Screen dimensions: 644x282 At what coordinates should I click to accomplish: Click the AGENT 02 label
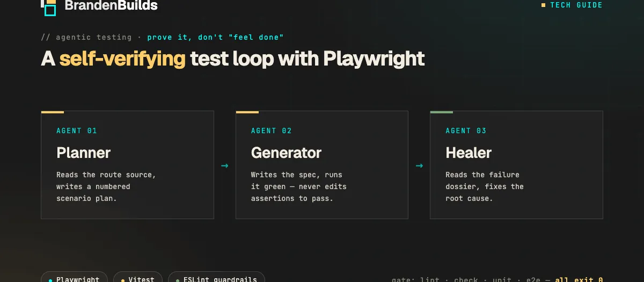point(272,131)
